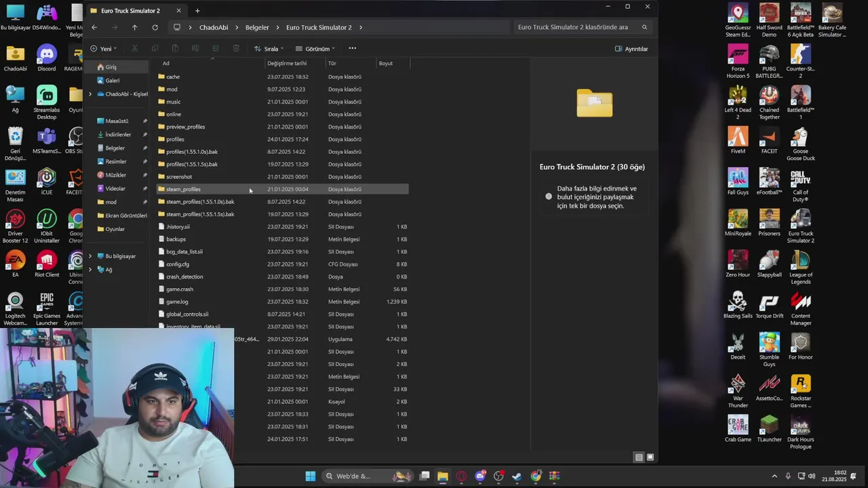Refresh the Euro Truck Simulator 2 folder
This screenshot has height=488, width=868.
click(x=155, y=27)
